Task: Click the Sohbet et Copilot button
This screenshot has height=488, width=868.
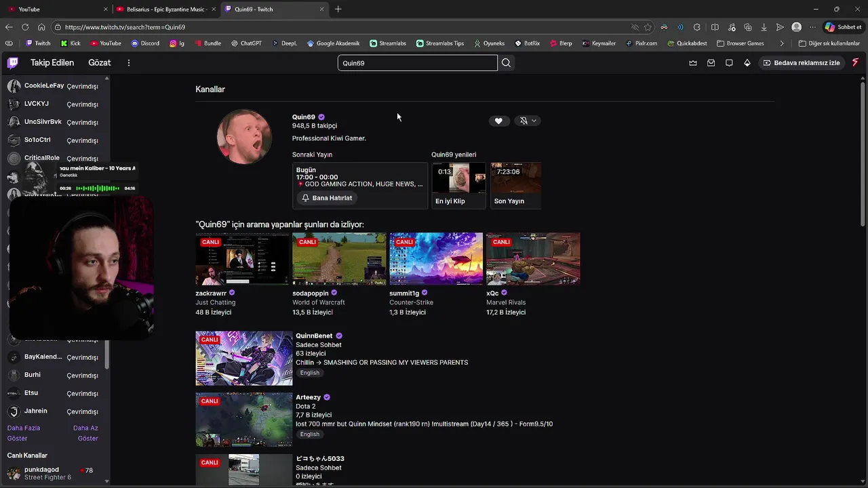Action: (x=844, y=27)
